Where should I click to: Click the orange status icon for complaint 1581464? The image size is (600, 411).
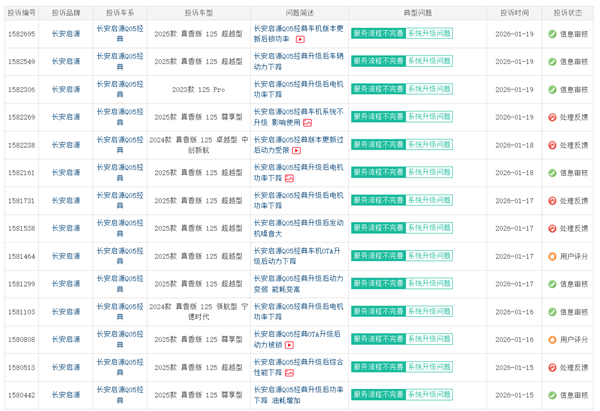[x=551, y=256]
